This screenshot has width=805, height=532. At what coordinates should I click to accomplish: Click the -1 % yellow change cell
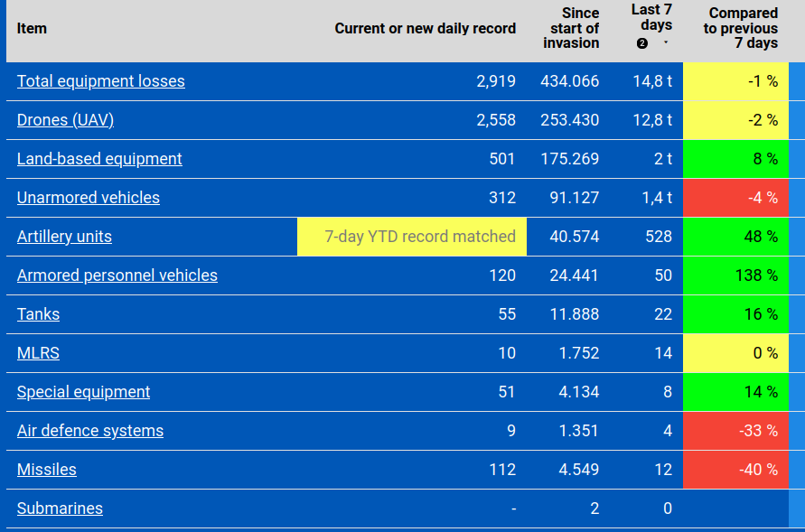735,81
